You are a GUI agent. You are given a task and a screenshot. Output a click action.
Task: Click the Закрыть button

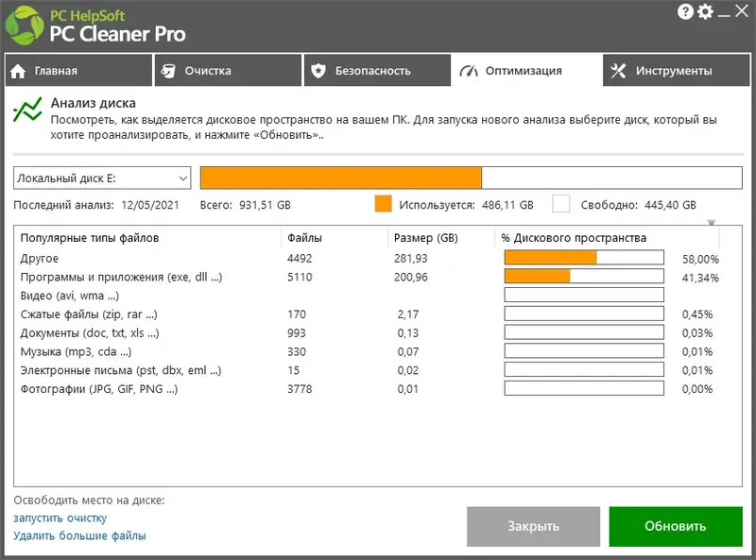(x=533, y=526)
